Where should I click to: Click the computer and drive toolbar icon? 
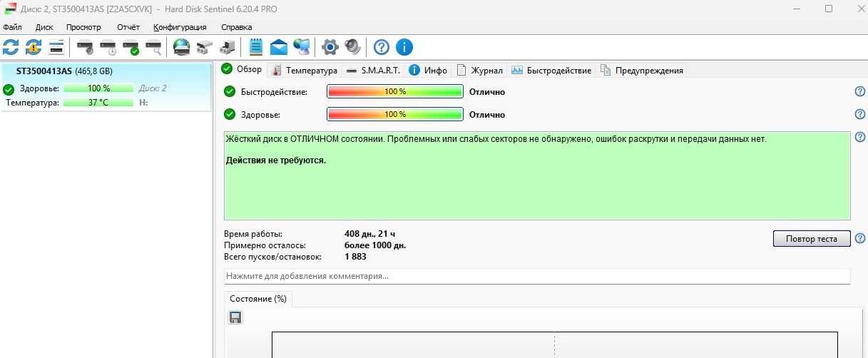228,47
